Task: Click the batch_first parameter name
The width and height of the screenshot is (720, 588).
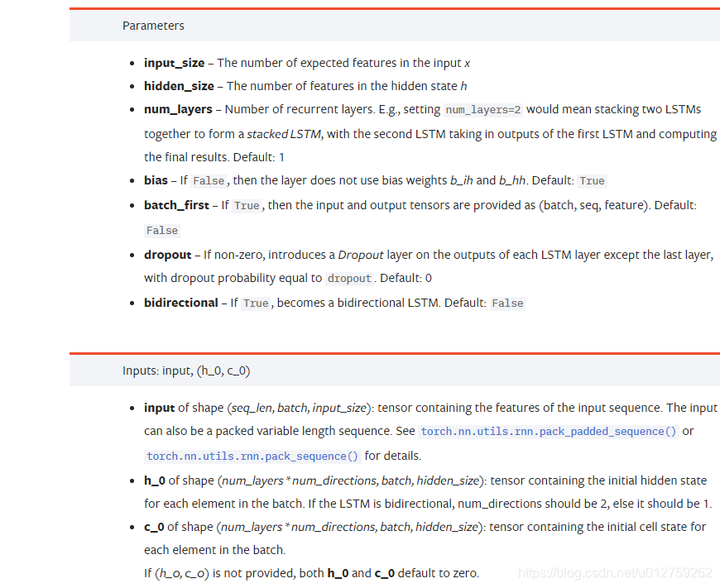Action: click(x=176, y=205)
